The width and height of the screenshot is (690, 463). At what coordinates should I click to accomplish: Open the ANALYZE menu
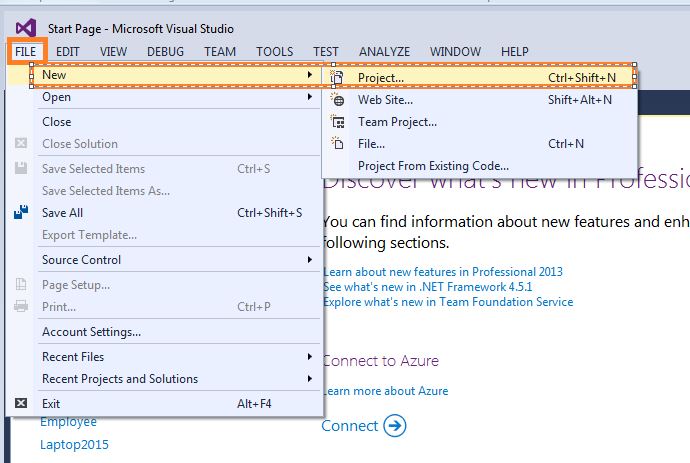point(384,51)
